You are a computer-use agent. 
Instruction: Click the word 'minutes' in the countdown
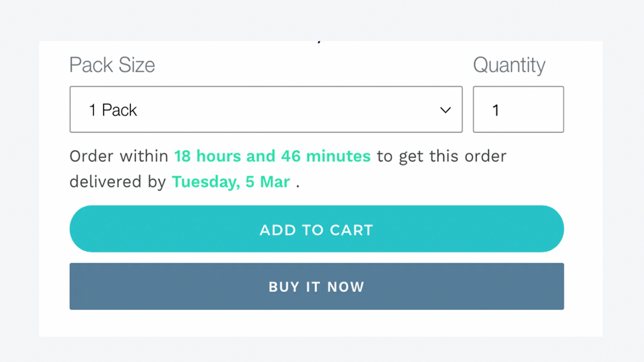pos(339,156)
